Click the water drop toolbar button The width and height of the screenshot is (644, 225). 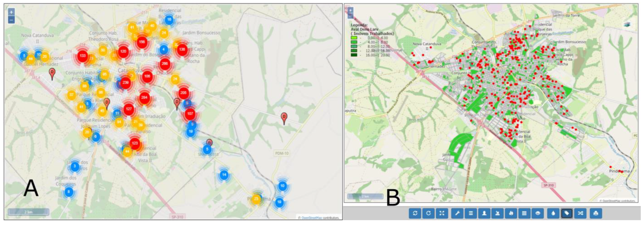553,213
